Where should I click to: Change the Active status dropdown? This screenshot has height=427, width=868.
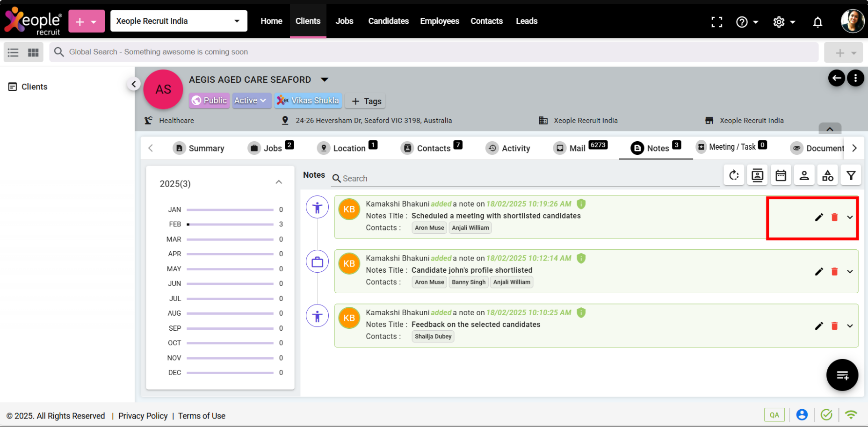pyautogui.click(x=251, y=101)
